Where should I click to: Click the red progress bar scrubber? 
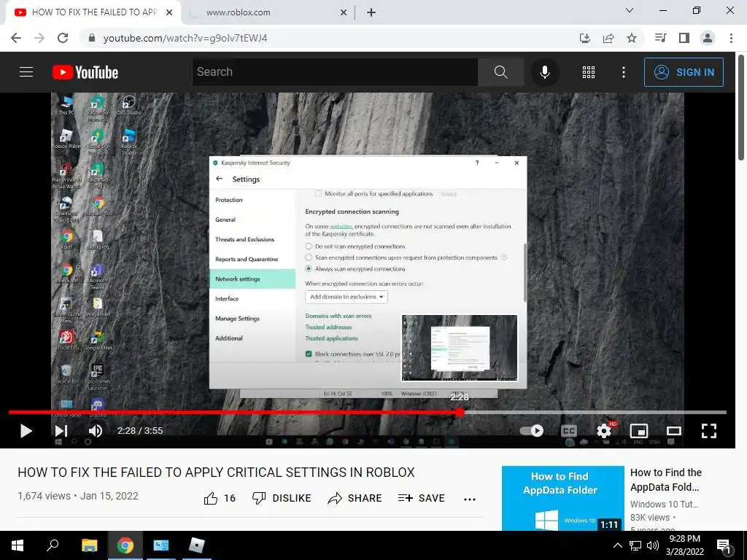(x=460, y=413)
